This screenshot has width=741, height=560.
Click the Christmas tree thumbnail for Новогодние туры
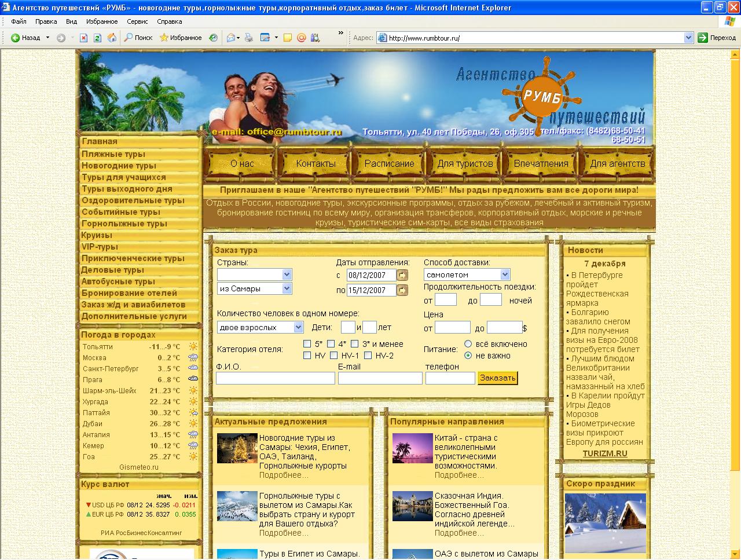click(x=237, y=449)
